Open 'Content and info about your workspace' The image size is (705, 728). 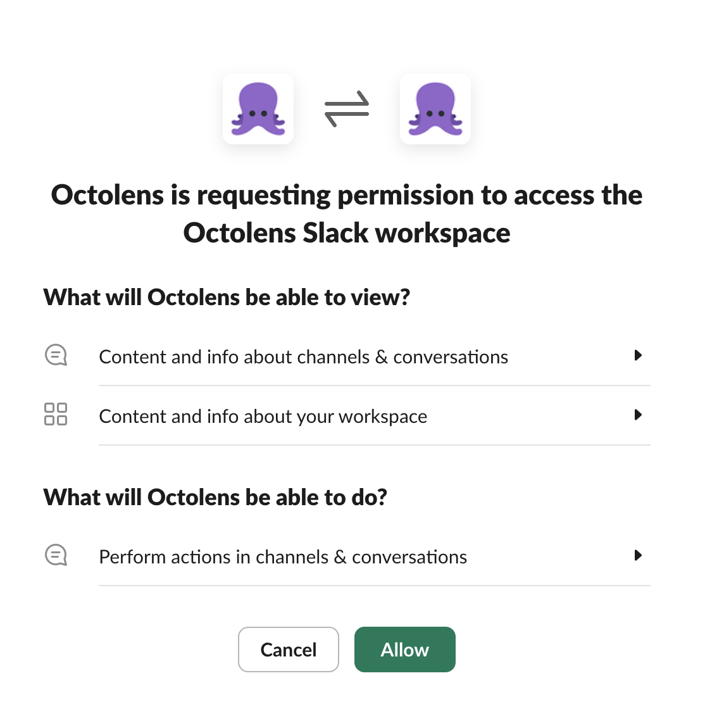coord(263,417)
